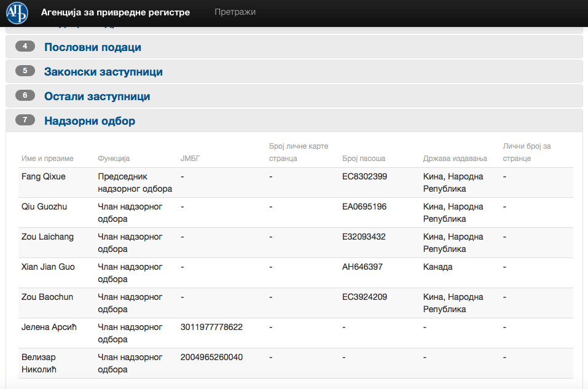Click the number 6 section badge
The height and width of the screenshot is (389, 588).
pos(25,96)
